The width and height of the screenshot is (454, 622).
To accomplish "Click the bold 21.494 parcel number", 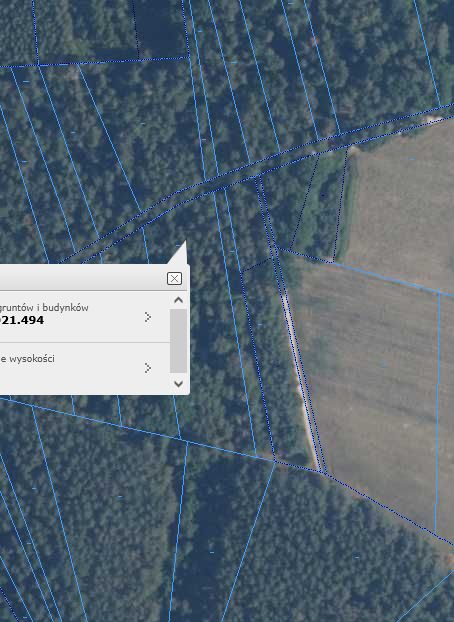I will click(22, 320).
